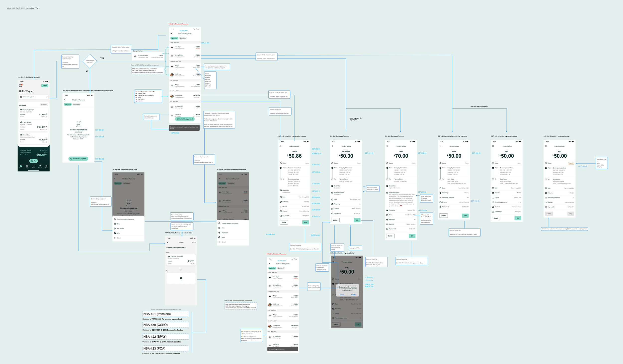This screenshot has height=364, width=623.
Task: Click the swap arrows icon between From and To
Action: pos(181,269)
